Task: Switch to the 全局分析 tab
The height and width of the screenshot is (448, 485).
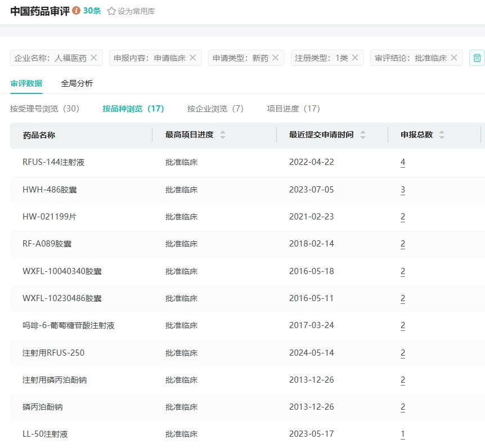Action: tap(77, 83)
